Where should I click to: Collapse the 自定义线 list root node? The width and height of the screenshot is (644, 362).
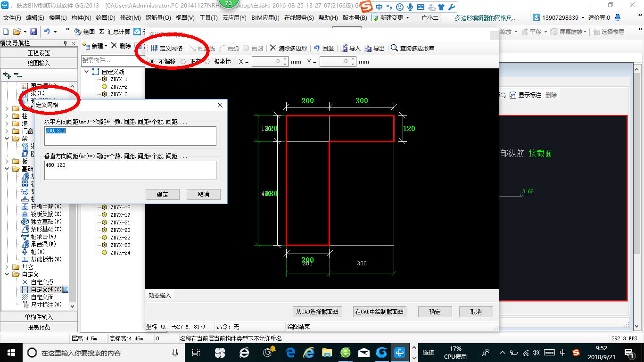click(x=87, y=72)
